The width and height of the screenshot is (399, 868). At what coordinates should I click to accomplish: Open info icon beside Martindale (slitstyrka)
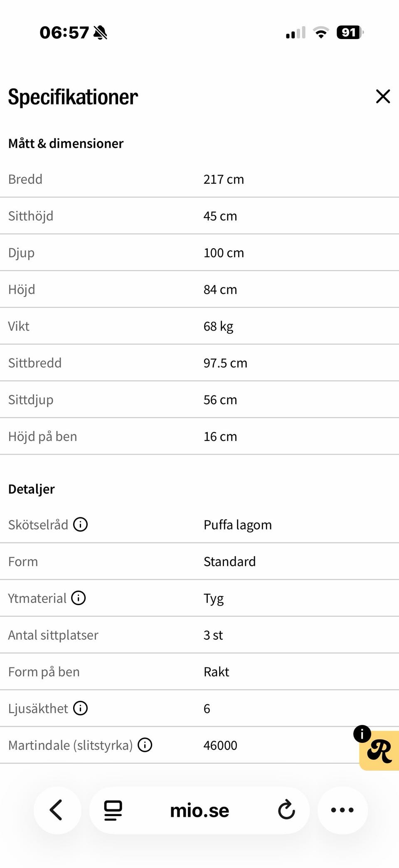(145, 745)
